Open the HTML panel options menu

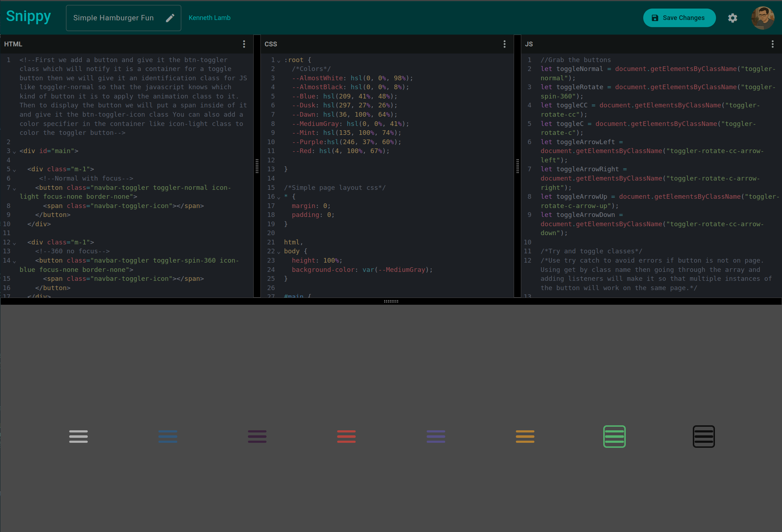(x=244, y=44)
